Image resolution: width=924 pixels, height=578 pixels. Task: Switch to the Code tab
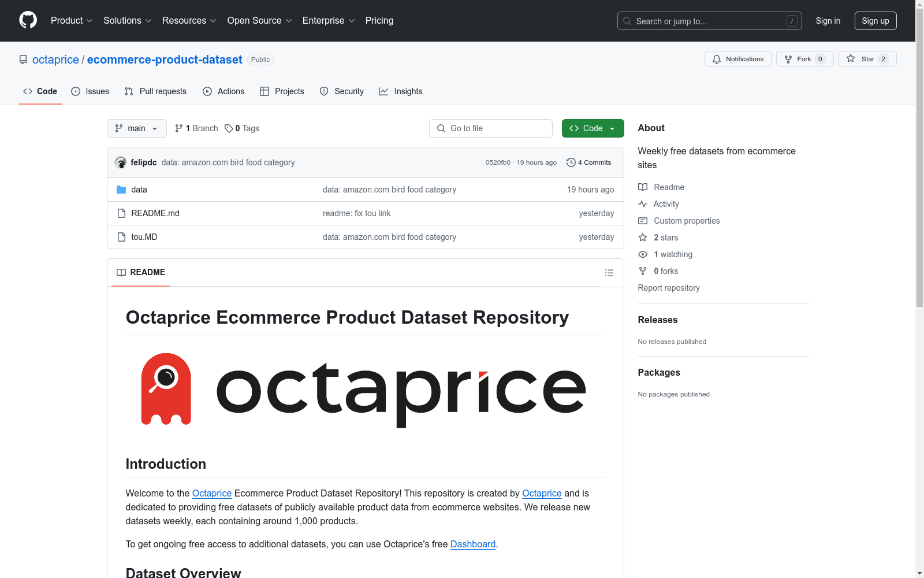point(40,91)
